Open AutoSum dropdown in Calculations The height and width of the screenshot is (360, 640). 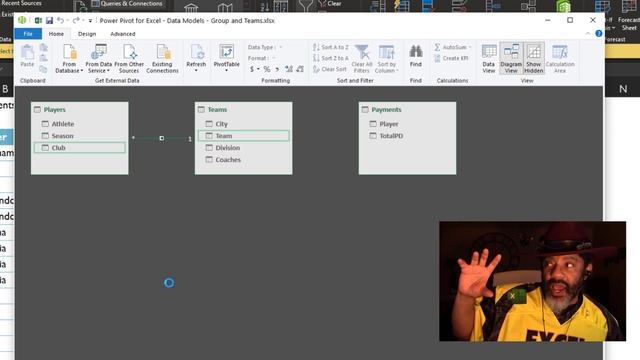pos(453,47)
